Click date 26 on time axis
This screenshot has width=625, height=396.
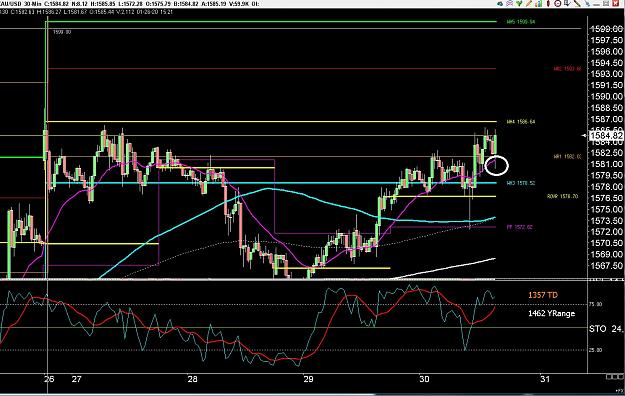(x=49, y=379)
